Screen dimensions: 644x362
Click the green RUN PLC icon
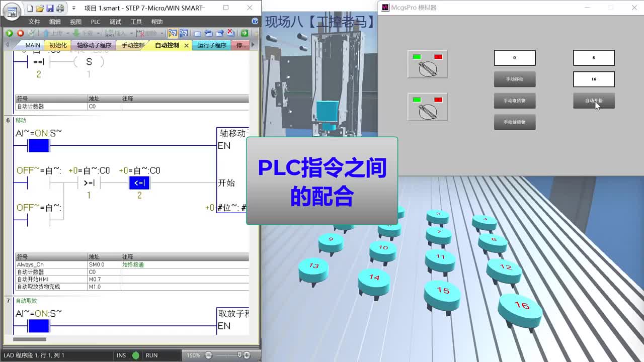click(9, 33)
